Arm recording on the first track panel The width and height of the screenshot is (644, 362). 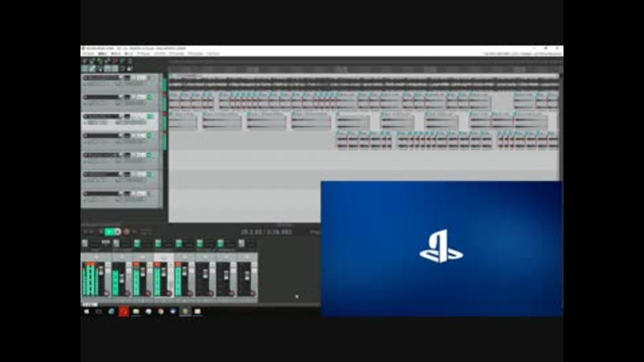(86, 78)
